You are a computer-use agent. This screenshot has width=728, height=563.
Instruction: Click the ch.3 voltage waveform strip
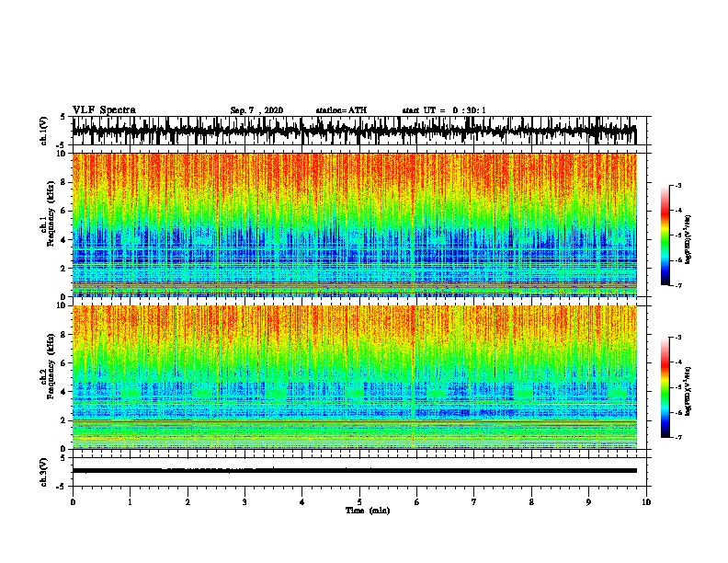pos(354,471)
